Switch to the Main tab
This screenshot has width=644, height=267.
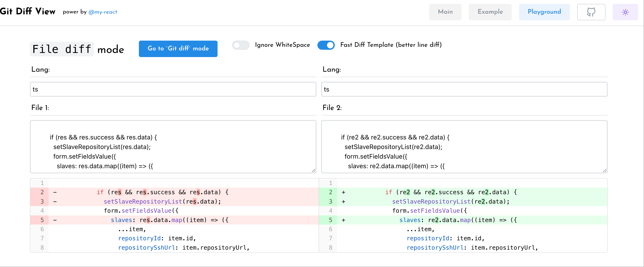(445, 12)
